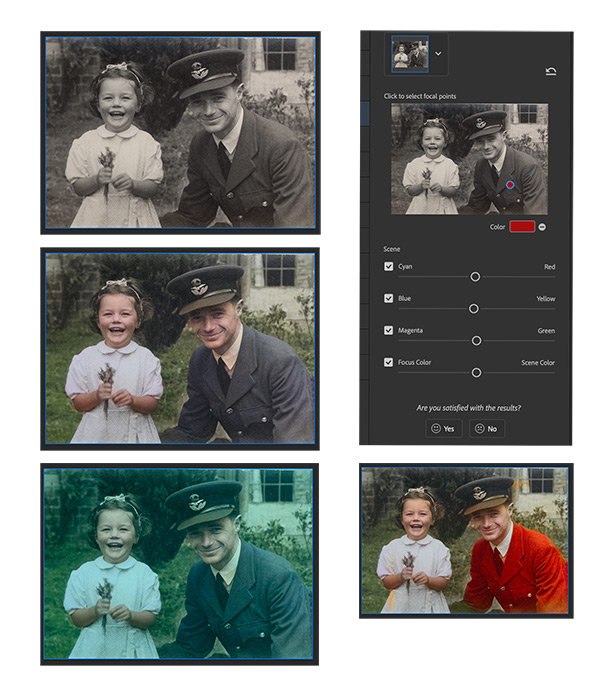Click the focal points preview image
This screenshot has width=600, height=691.
pyautogui.click(x=470, y=159)
